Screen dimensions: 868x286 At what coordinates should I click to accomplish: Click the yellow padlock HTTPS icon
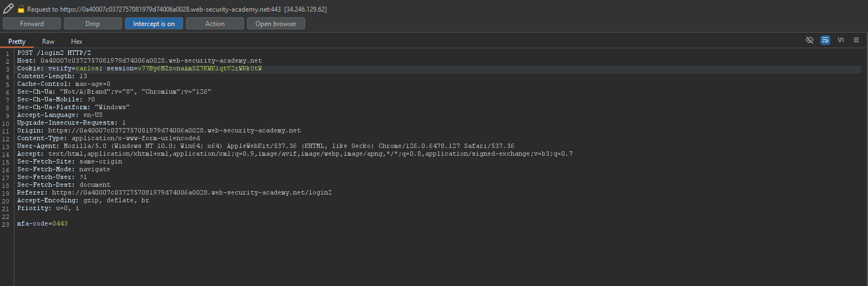21,9
